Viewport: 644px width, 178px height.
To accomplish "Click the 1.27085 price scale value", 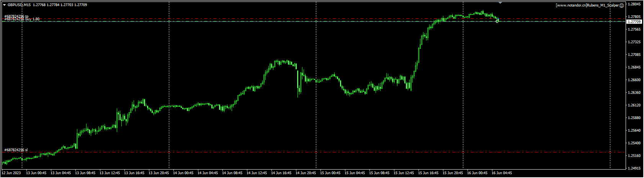I will pyautogui.click(x=634, y=55).
